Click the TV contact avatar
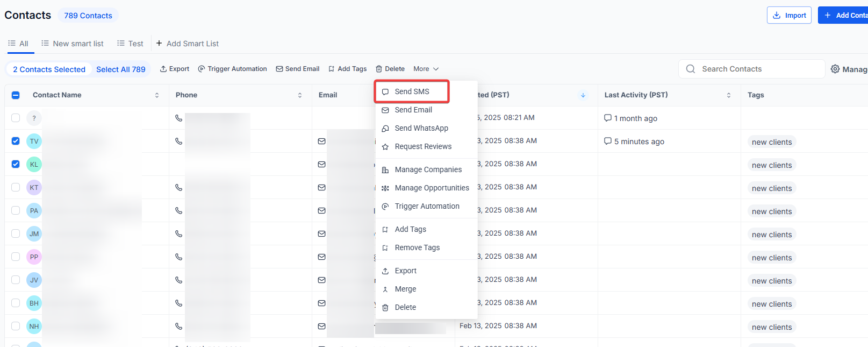This screenshot has width=868, height=347. 34,141
